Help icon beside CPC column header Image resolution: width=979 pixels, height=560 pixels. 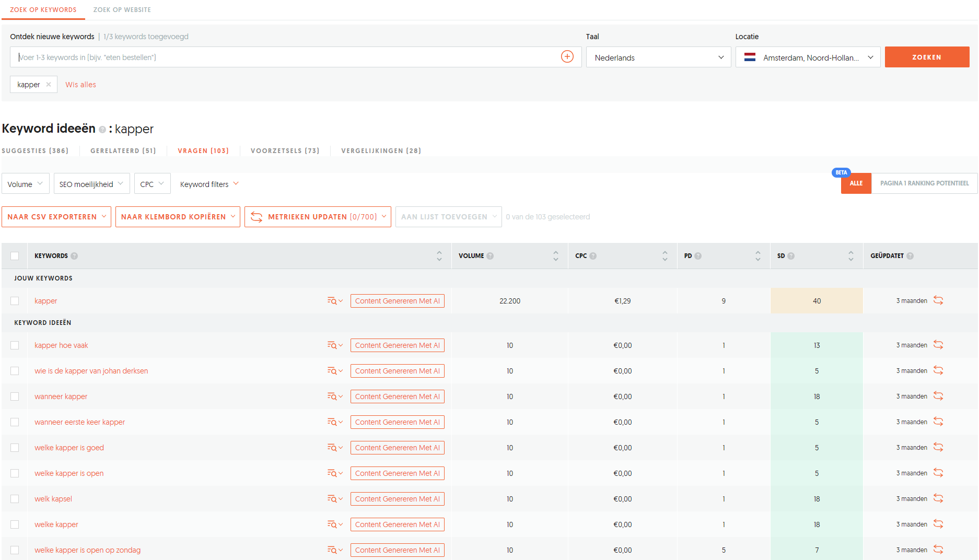(x=593, y=256)
